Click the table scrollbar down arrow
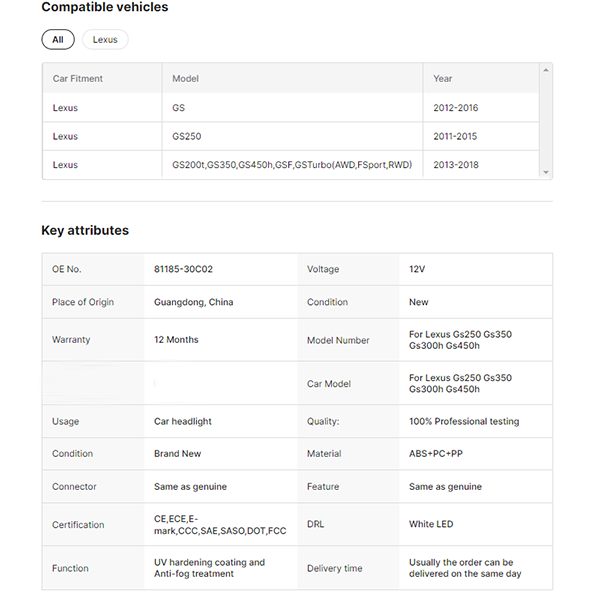The image size is (600, 600). click(545, 172)
